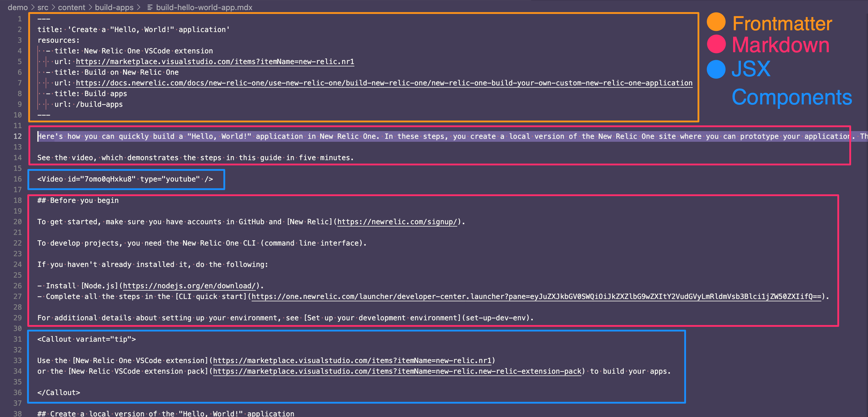Screen dimensions: 868x417
Task: Click line number 31 in the gutter
Action: [17, 339]
